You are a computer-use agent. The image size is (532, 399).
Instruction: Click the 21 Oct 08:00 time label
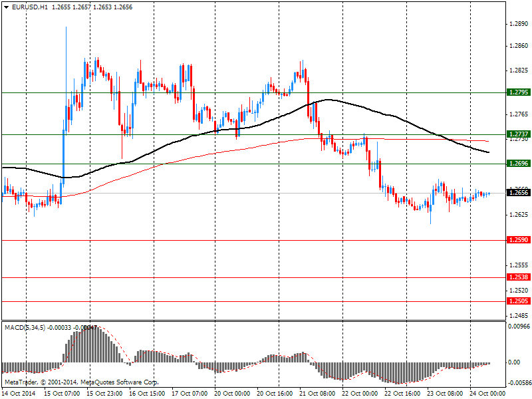coord(318,394)
